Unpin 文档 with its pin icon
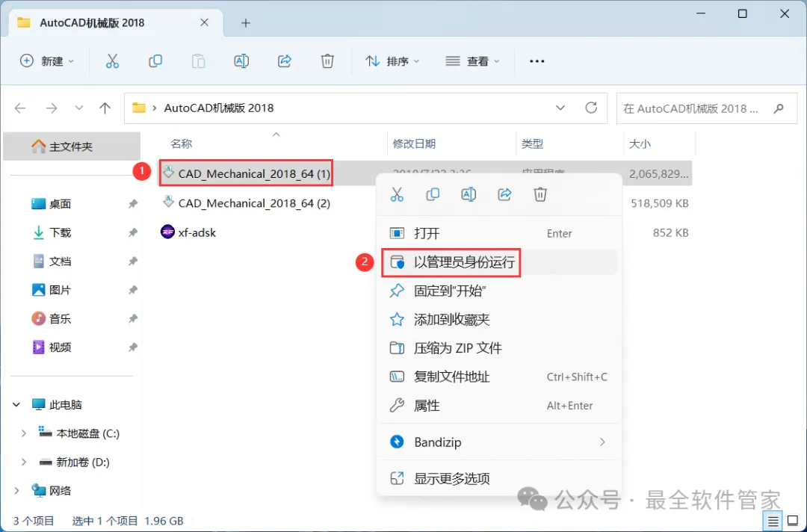This screenshot has height=532, width=807. [x=132, y=262]
